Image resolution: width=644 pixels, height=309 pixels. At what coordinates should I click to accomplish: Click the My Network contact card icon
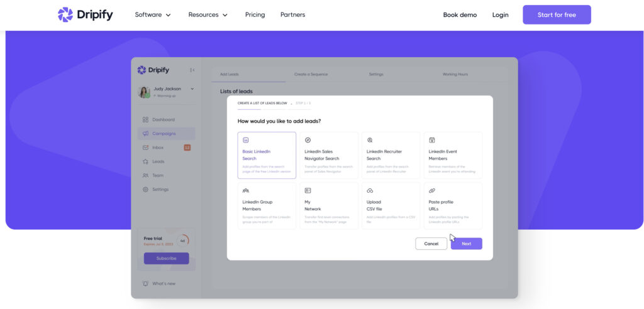coord(308,191)
